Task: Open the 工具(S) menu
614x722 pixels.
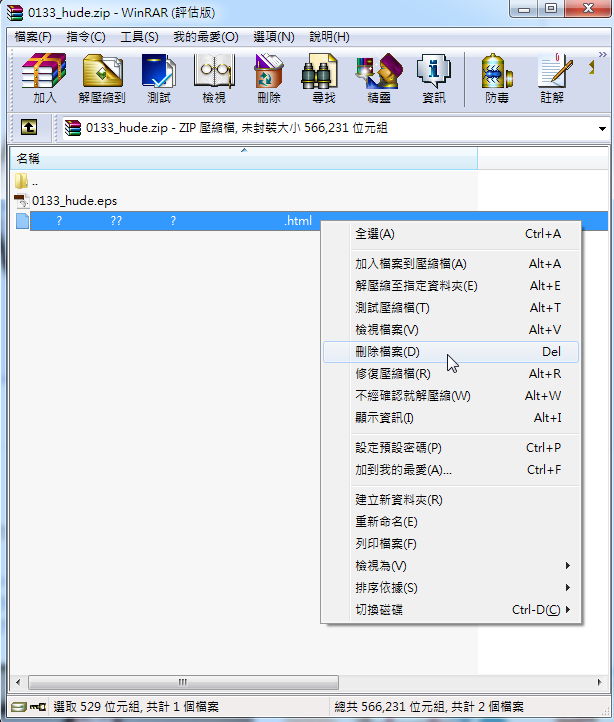Action: coord(139,37)
